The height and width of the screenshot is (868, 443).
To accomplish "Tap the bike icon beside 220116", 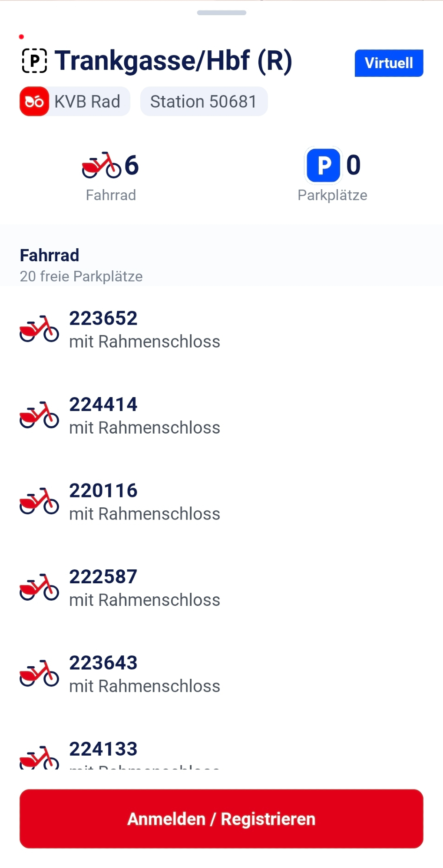I will [39, 502].
